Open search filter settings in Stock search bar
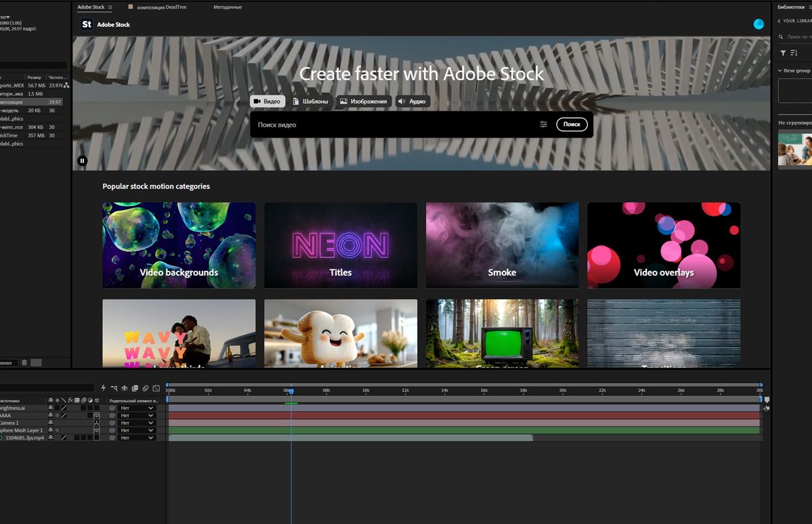Image resolution: width=812 pixels, height=524 pixels. (543, 125)
